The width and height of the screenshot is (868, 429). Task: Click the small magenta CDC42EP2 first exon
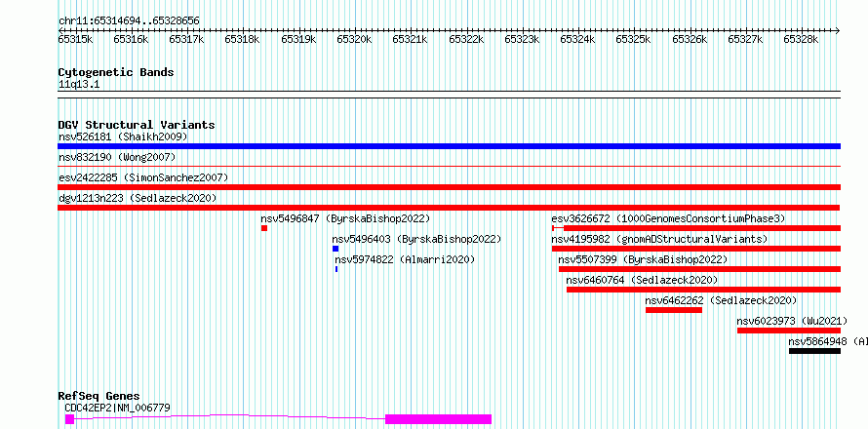click(69, 419)
